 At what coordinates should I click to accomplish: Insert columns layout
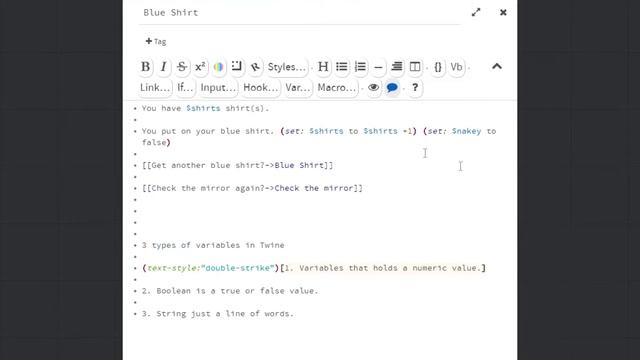pos(415,67)
